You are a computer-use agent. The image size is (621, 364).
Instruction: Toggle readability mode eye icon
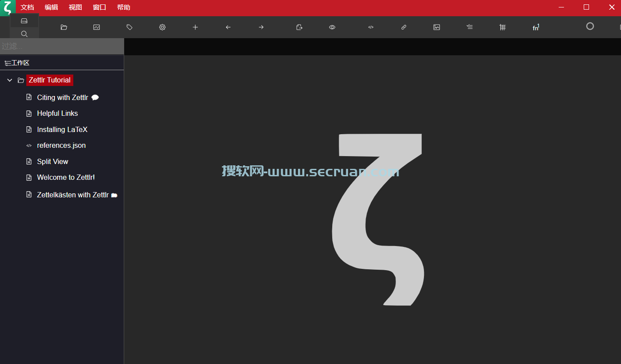point(332,27)
